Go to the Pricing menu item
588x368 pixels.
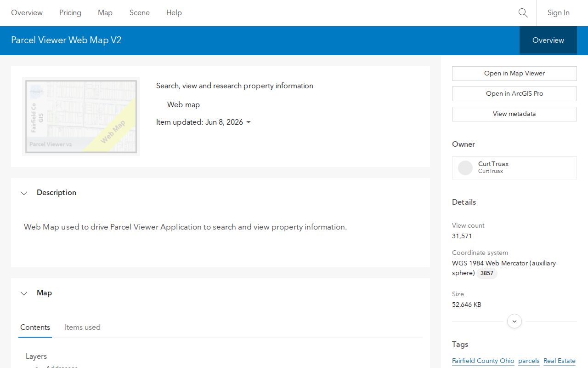tap(70, 13)
